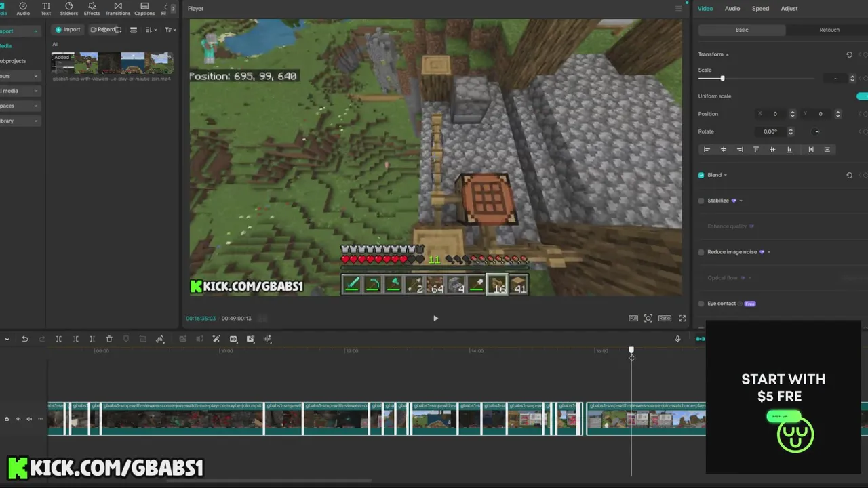Reset the Blend settings
868x488 pixels.
point(849,175)
